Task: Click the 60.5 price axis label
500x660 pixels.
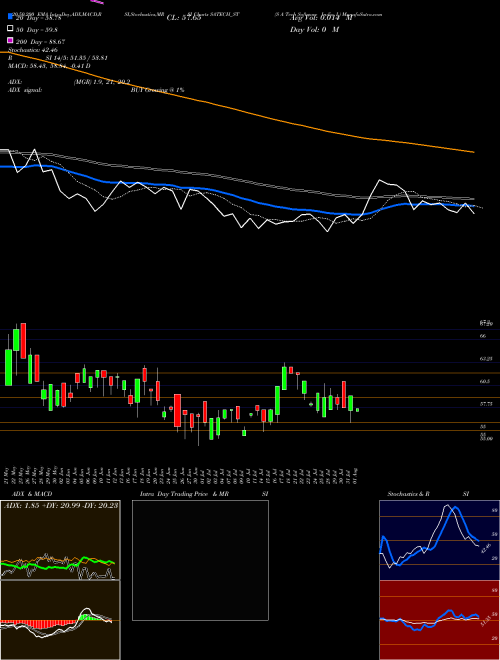Action: pos(484,381)
